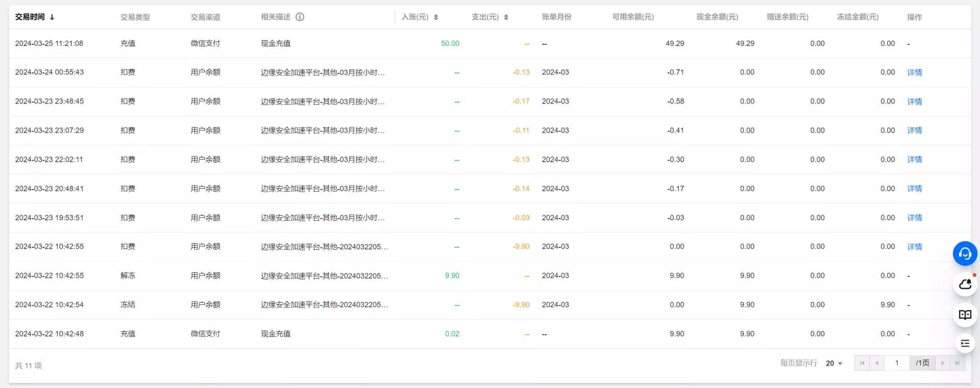The image size is (980, 388).
Task: Click the page number input field
Action: pyautogui.click(x=897, y=363)
